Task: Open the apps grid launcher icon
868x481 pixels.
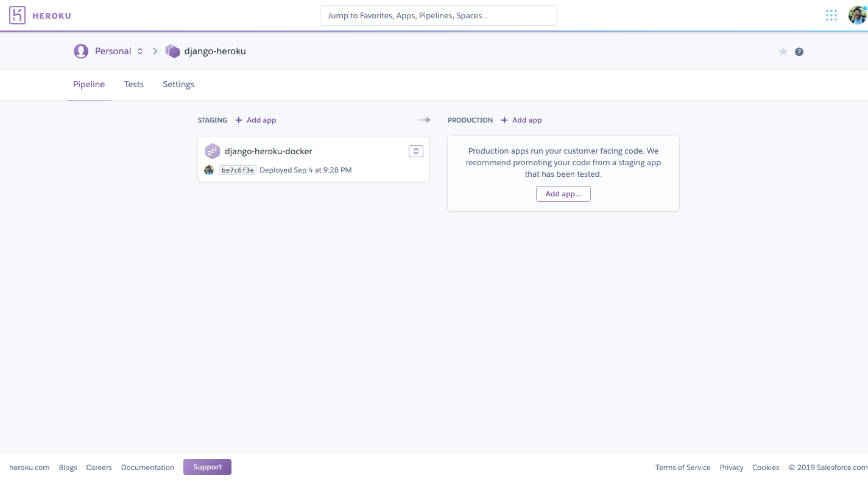Action: pyautogui.click(x=831, y=15)
